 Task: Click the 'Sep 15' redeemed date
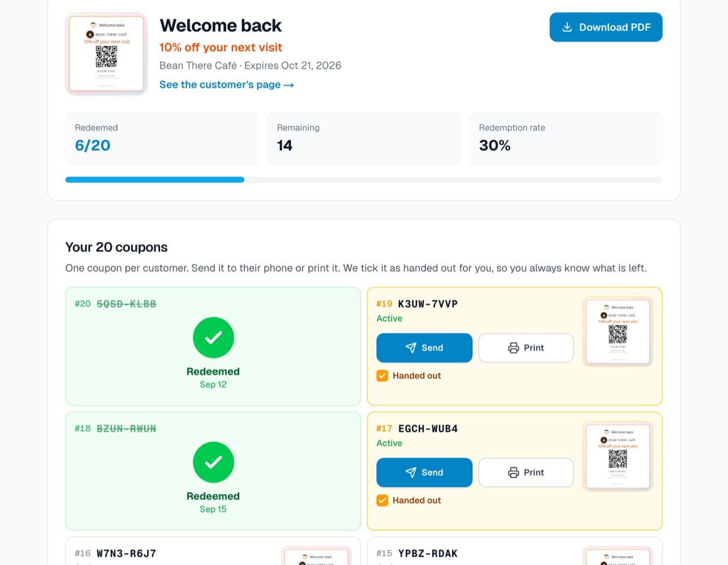[213, 509]
